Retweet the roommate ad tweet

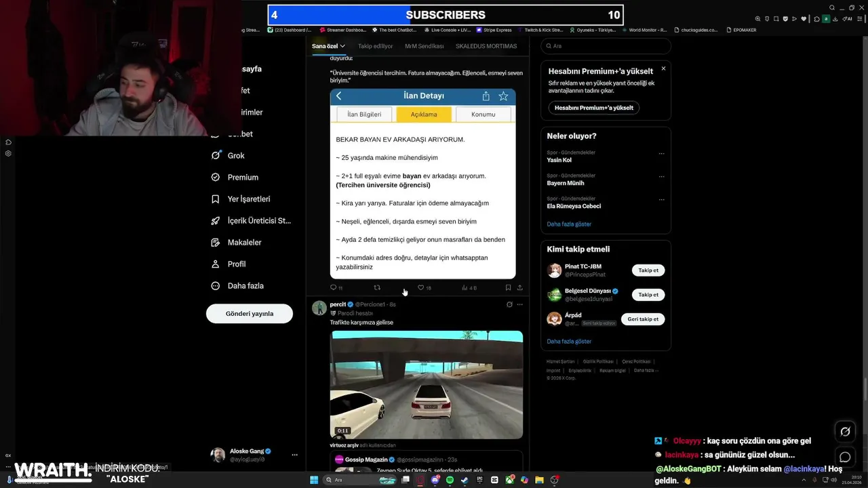377,287
